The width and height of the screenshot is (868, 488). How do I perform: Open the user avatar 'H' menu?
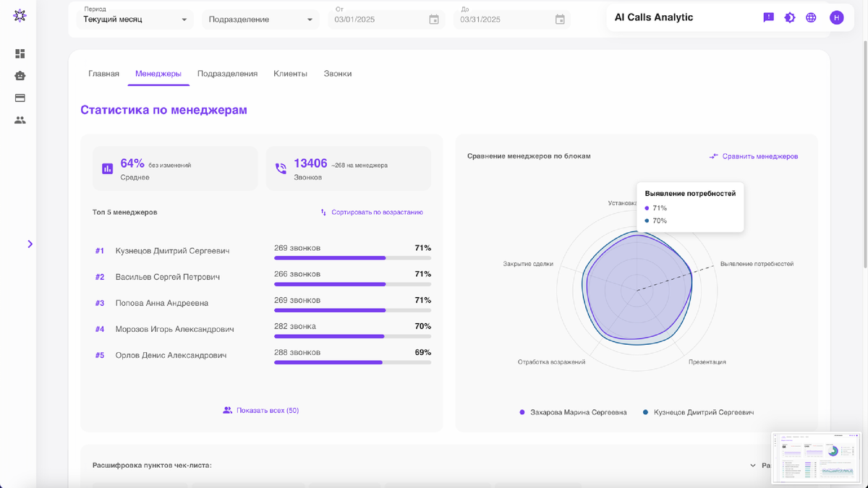click(837, 17)
